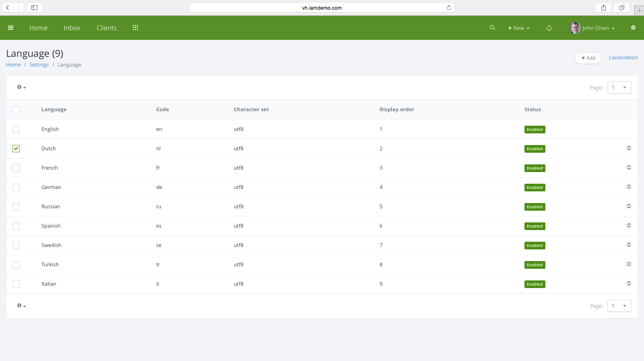Toggle the browser sidebar button
Viewport: 644px width, 361px height.
[35, 8]
